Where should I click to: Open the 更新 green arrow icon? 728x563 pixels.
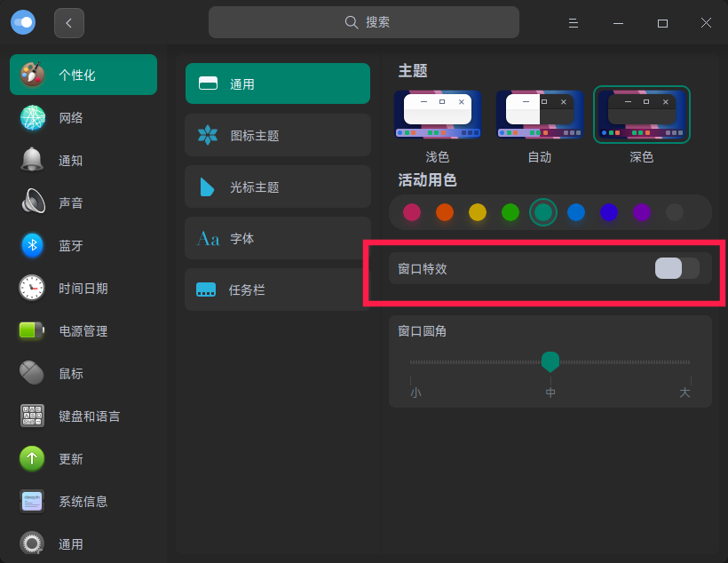(x=32, y=458)
